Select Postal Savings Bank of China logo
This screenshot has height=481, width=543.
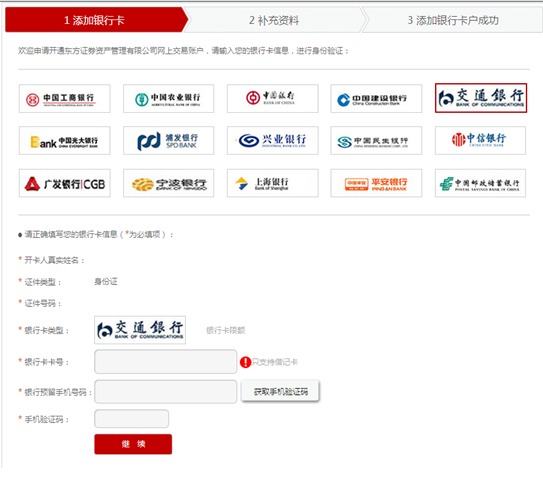tap(480, 183)
